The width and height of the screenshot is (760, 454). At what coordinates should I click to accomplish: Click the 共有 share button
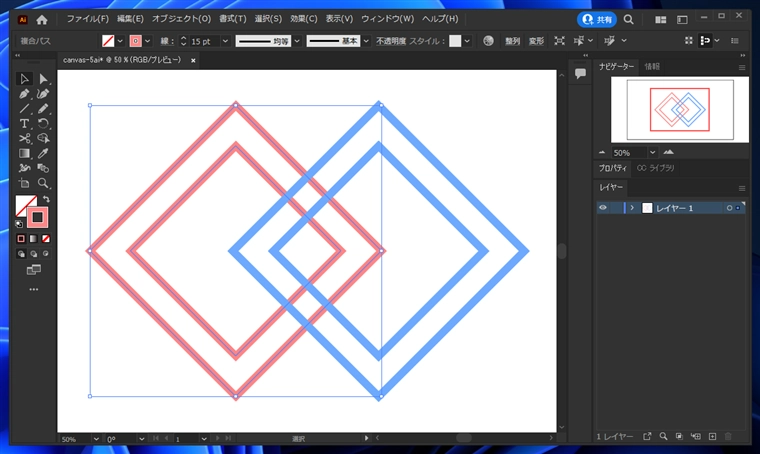(597, 19)
